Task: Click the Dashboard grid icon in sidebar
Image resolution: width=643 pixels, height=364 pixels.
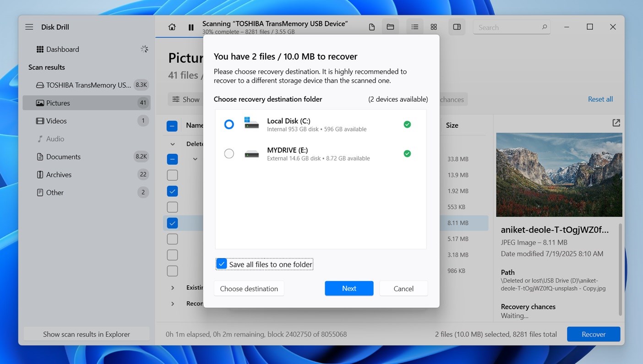Action: click(40, 49)
